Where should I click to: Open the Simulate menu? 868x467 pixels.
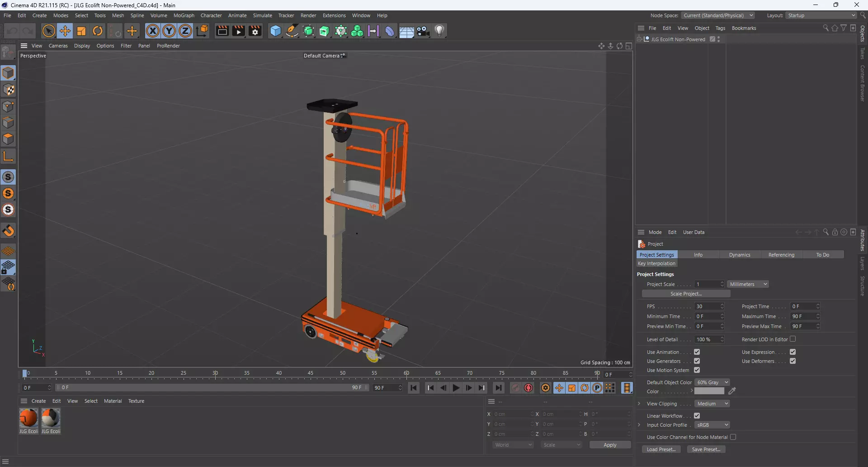(x=262, y=15)
